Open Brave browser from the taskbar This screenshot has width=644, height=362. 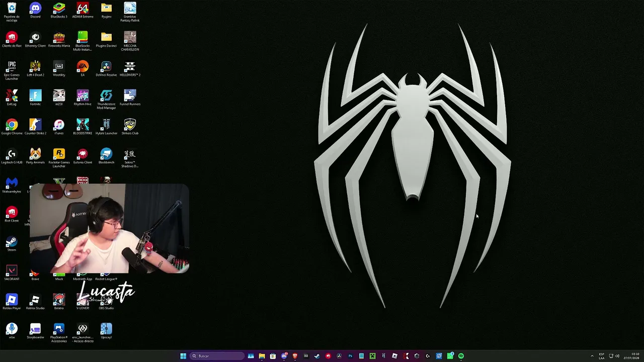click(295, 356)
